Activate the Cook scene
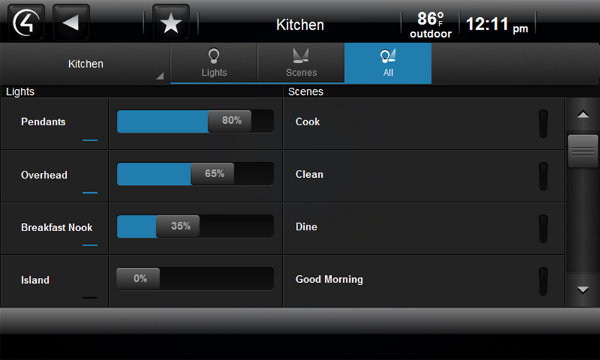This screenshot has width=600, height=360. [x=424, y=124]
